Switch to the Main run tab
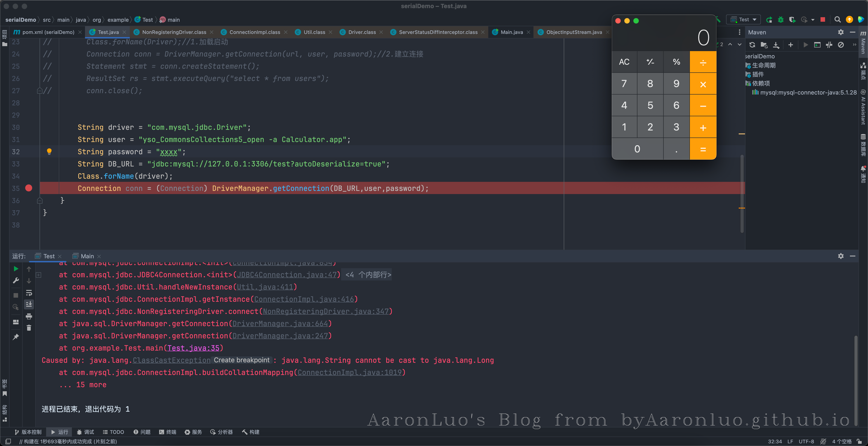This screenshot has width=868, height=446. coord(87,256)
